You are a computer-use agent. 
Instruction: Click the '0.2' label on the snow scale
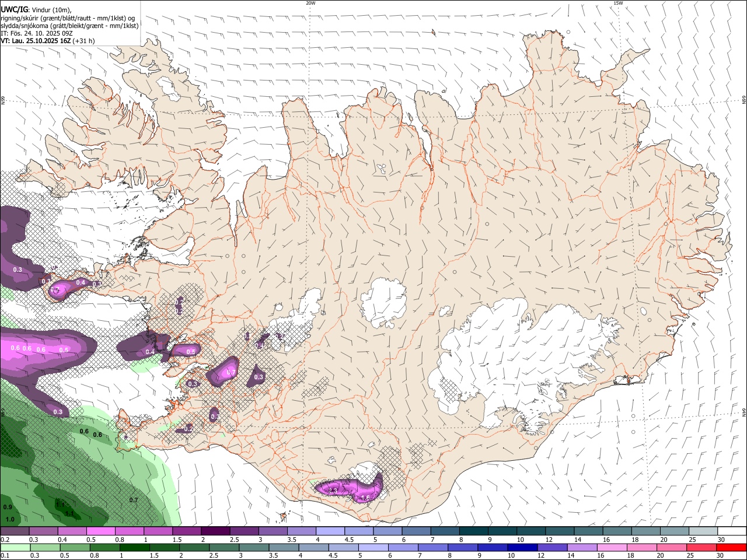(x=5, y=540)
